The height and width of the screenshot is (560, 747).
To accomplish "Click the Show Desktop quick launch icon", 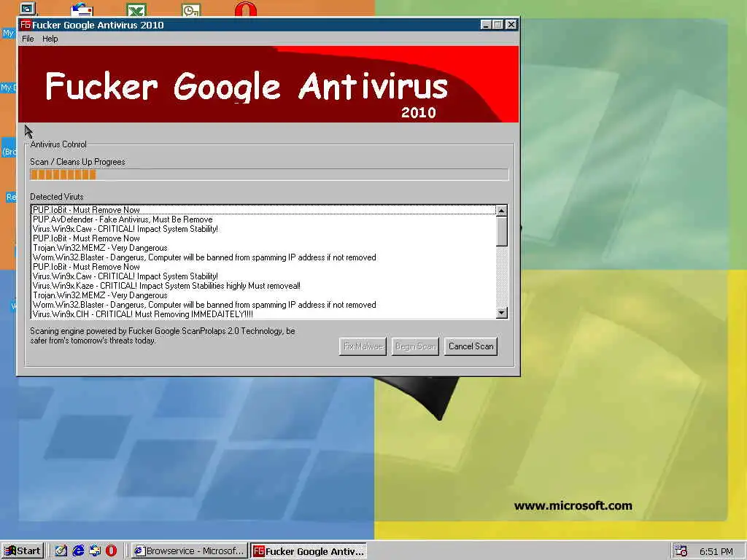I will 61,551.
